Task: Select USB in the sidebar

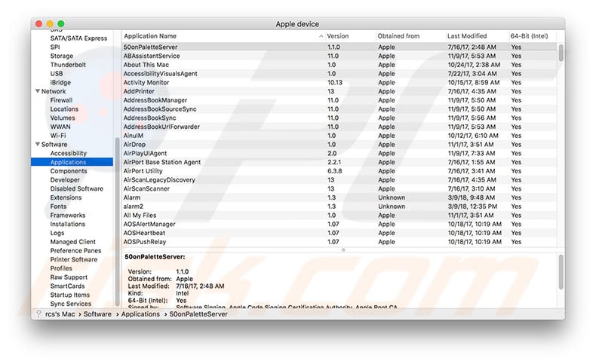Action: (x=57, y=74)
